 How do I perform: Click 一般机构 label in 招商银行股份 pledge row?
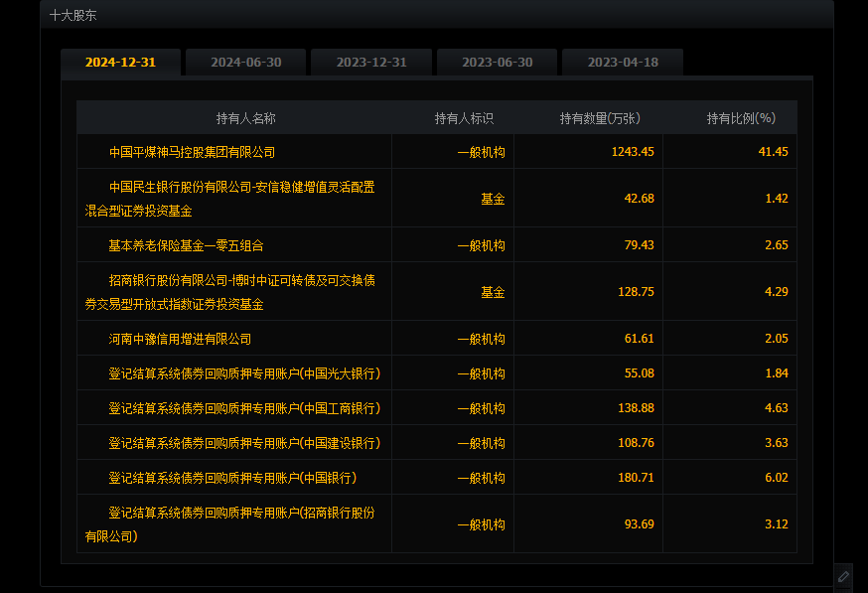point(481,524)
